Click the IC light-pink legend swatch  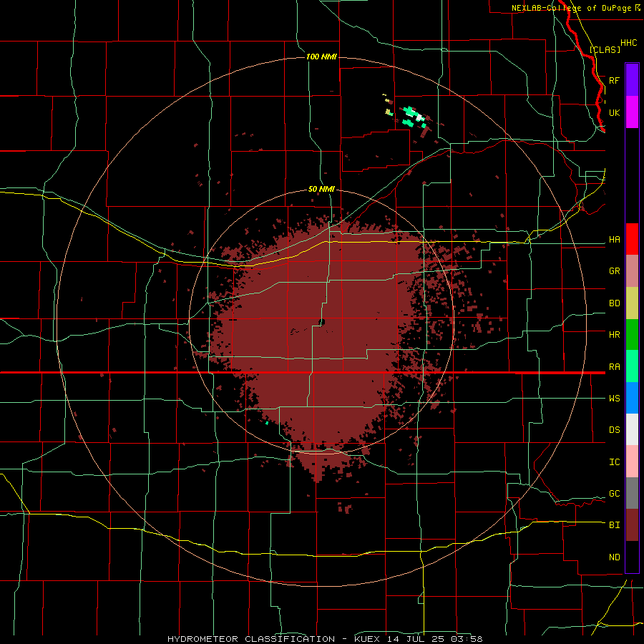coord(632,462)
